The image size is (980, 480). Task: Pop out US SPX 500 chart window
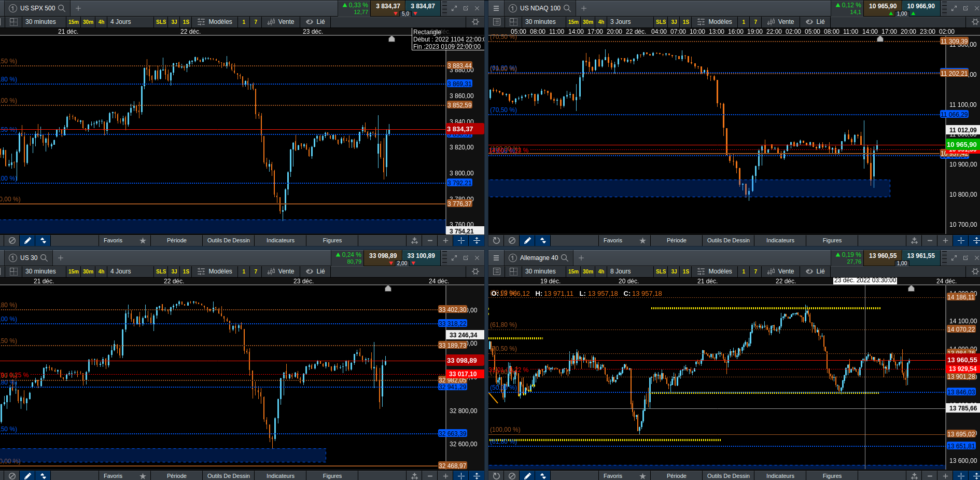pyautogui.click(x=466, y=8)
